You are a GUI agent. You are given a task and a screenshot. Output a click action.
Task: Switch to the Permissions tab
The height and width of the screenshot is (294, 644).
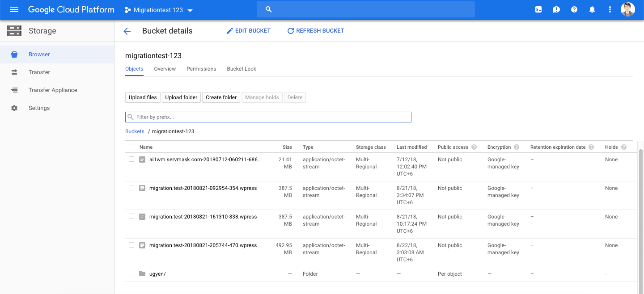click(201, 69)
